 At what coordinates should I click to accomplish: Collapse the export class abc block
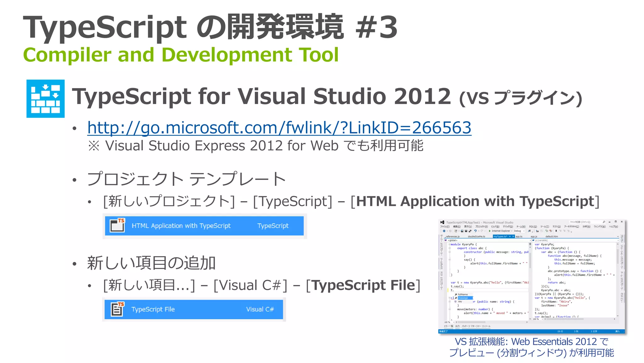(x=450, y=248)
